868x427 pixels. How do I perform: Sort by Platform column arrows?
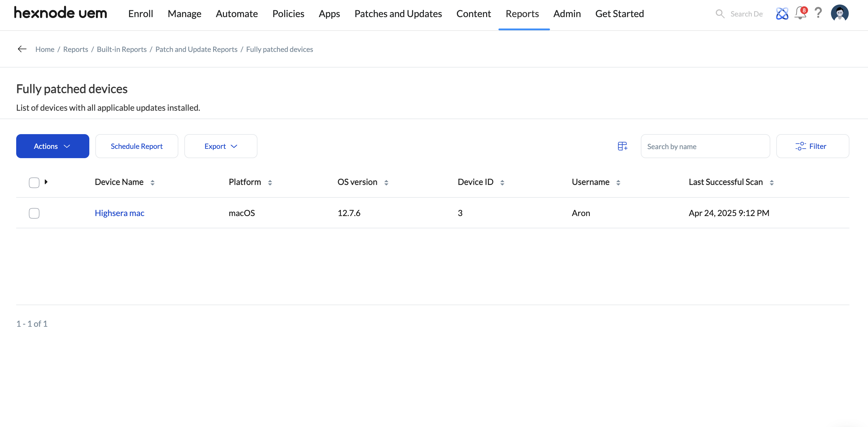[x=270, y=182]
